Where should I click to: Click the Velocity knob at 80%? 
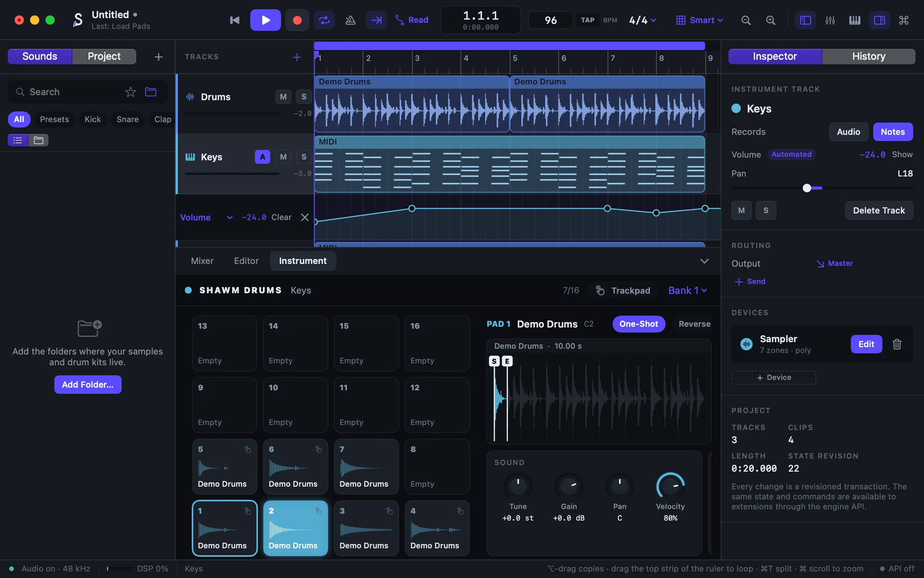coord(670,486)
